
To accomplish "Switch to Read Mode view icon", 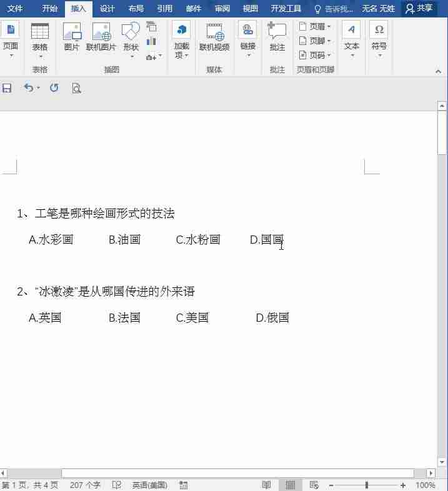I will click(266, 485).
